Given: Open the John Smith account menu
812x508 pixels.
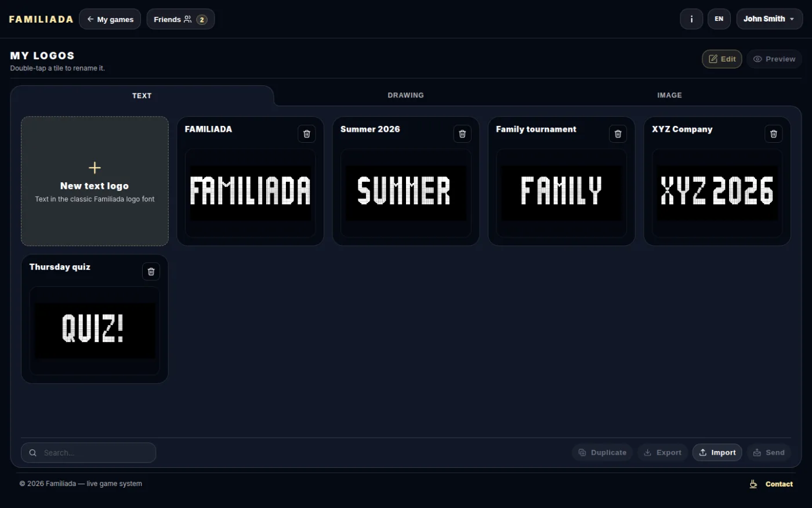Looking at the screenshot, I should pyautogui.click(x=769, y=19).
